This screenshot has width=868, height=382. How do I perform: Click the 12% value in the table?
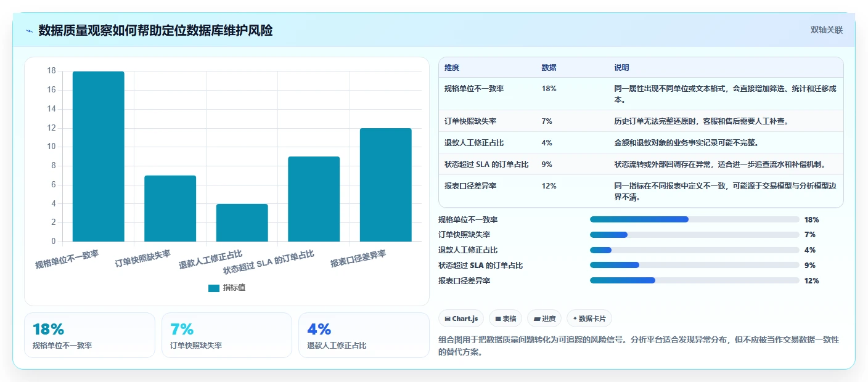[x=549, y=186]
